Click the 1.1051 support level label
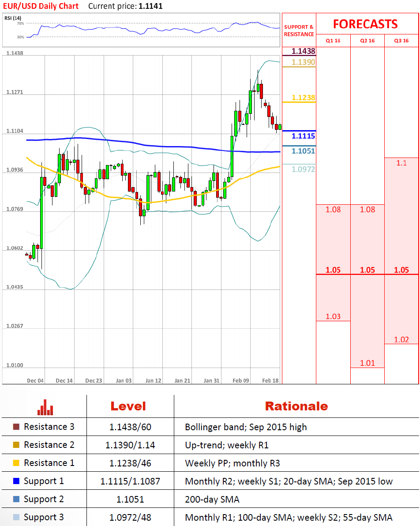The height and width of the screenshot is (526, 420). click(x=303, y=151)
